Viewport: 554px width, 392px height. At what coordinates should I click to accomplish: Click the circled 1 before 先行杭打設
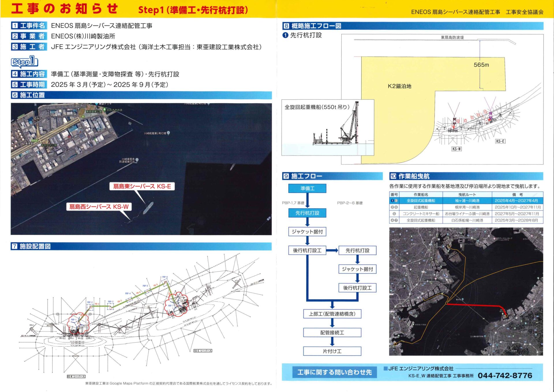tap(285, 35)
